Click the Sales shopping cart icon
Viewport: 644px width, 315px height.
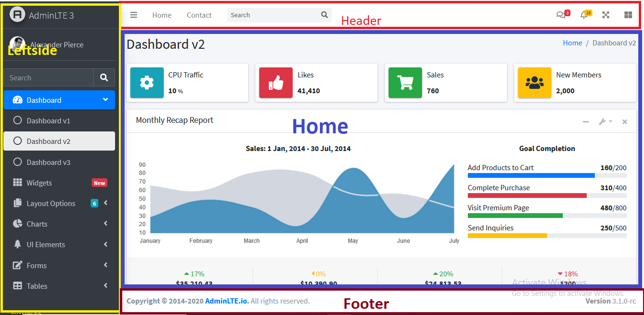(x=405, y=83)
